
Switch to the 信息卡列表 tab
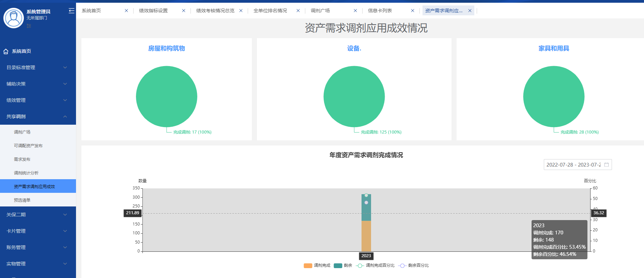click(x=380, y=11)
